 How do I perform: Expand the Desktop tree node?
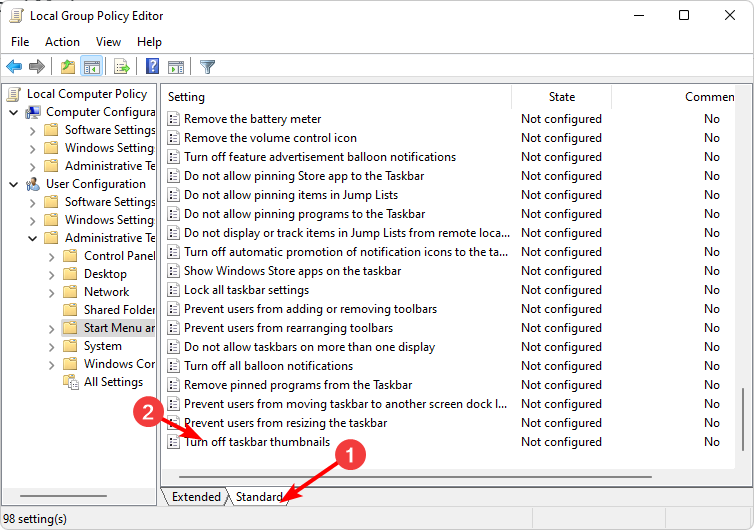point(51,275)
